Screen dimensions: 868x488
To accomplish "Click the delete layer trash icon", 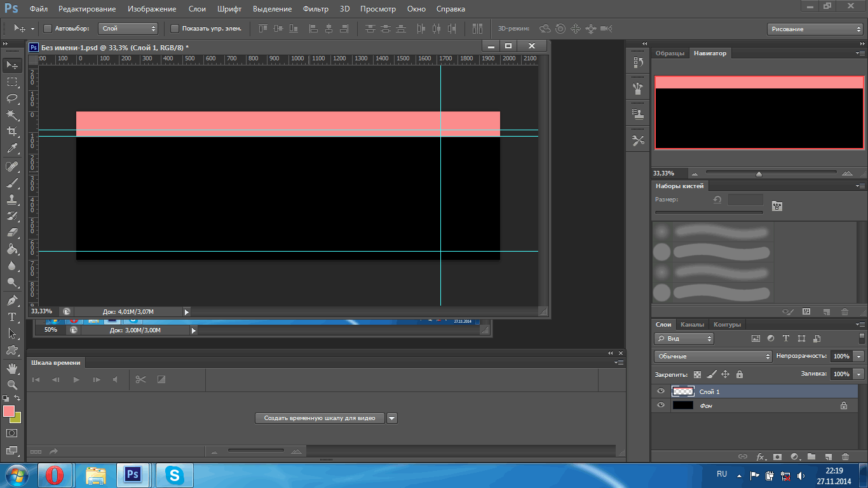I will [x=844, y=456].
